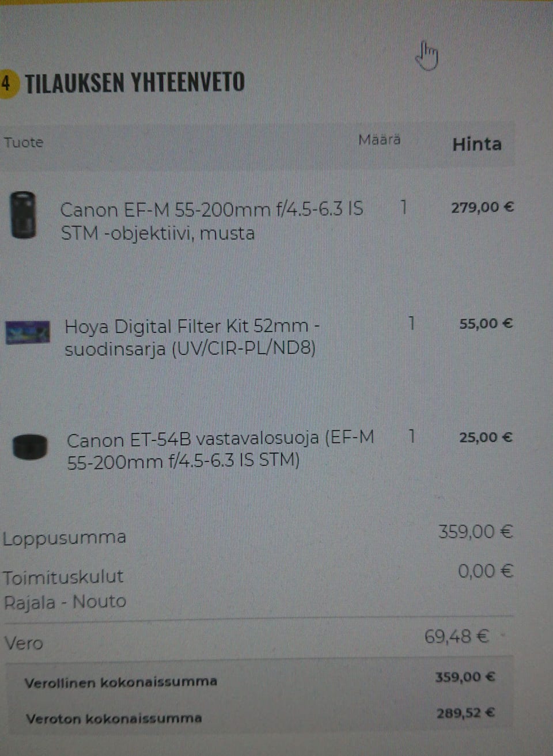Click the yellow step 4 badge icon
The image size is (553, 756).
tap(7, 84)
